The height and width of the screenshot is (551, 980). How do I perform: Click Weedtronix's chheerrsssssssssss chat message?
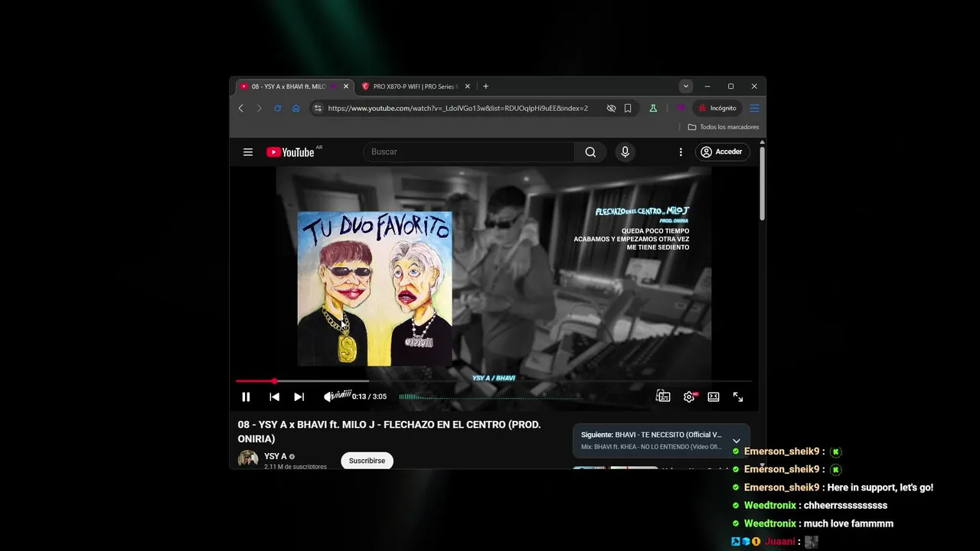point(845,506)
